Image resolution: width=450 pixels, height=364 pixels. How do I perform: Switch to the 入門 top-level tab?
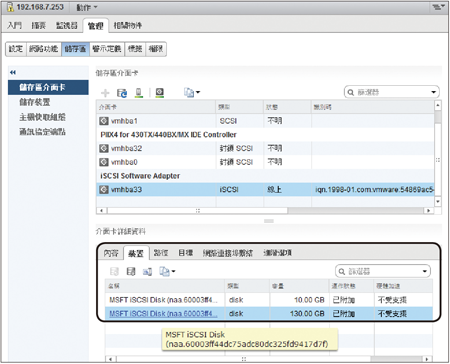click(15, 25)
